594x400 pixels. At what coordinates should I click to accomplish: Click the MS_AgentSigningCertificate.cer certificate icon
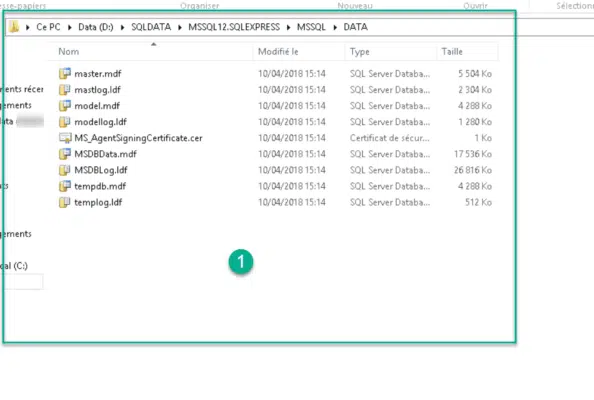coord(65,138)
